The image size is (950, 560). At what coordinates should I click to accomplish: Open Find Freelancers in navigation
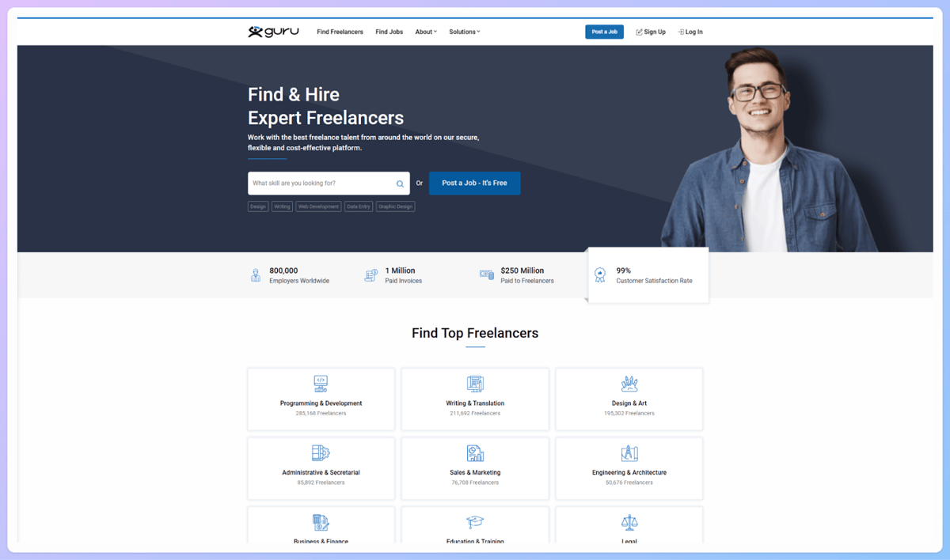pyautogui.click(x=340, y=32)
